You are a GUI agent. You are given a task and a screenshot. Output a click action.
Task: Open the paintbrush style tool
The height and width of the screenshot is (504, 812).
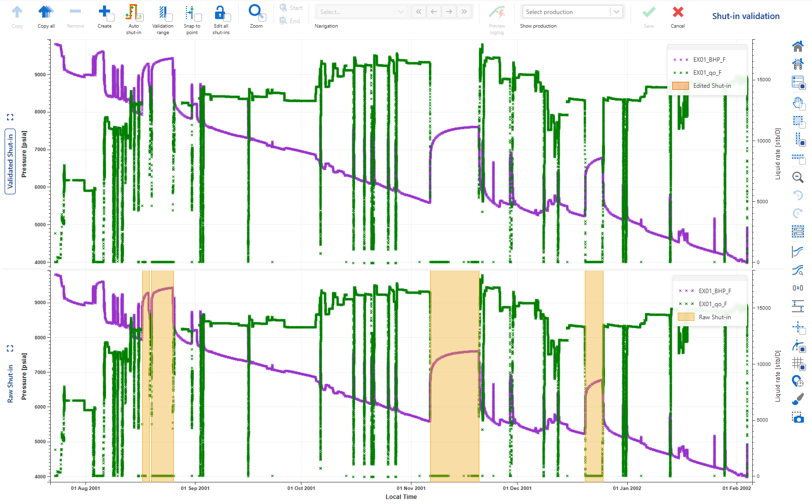[x=797, y=400]
